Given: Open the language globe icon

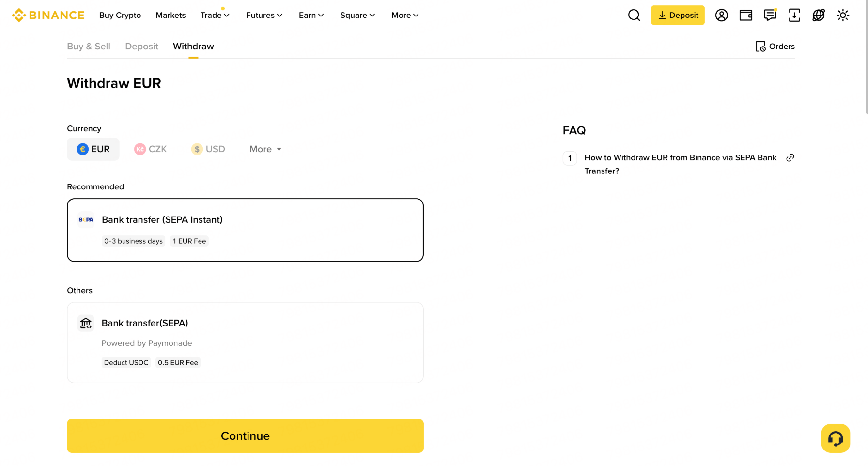Looking at the screenshot, I should tap(819, 15).
